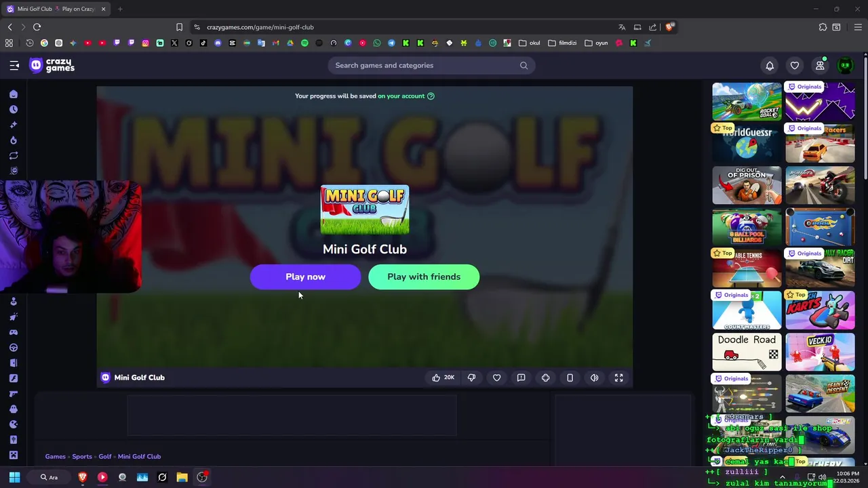Open the WorldGuessr game thumbnail
The height and width of the screenshot is (488, 868).
click(747, 143)
